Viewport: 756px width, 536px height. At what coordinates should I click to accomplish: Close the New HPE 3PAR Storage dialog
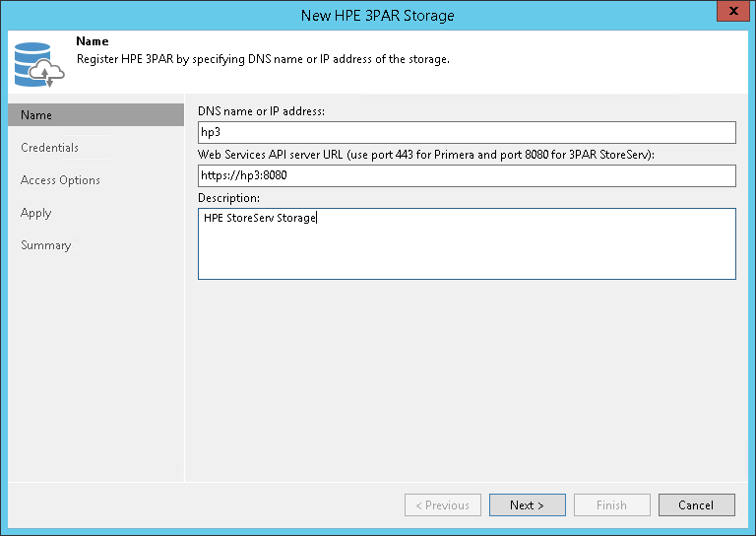click(x=729, y=15)
